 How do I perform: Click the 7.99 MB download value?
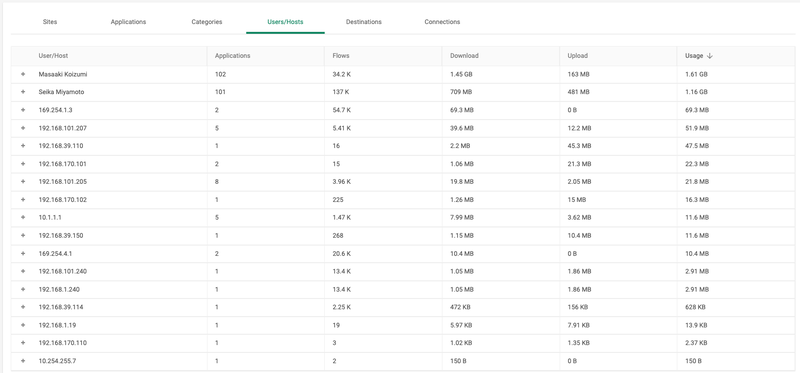click(x=462, y=217)
